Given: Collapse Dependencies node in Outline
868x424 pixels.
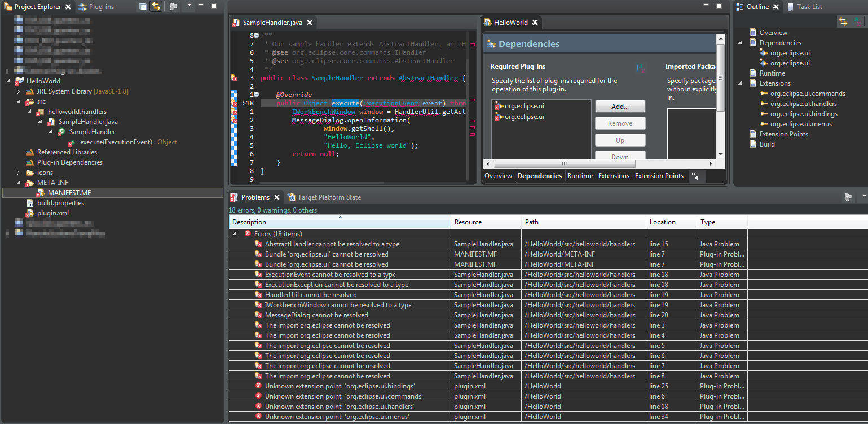Looking at the screenshot, I should point(741,43).
